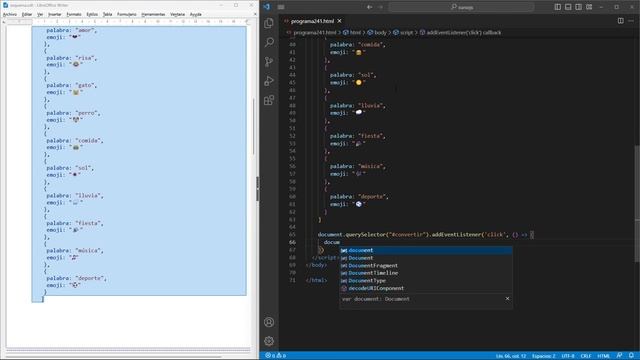Close the programa241.html tab

pos(340,21)
